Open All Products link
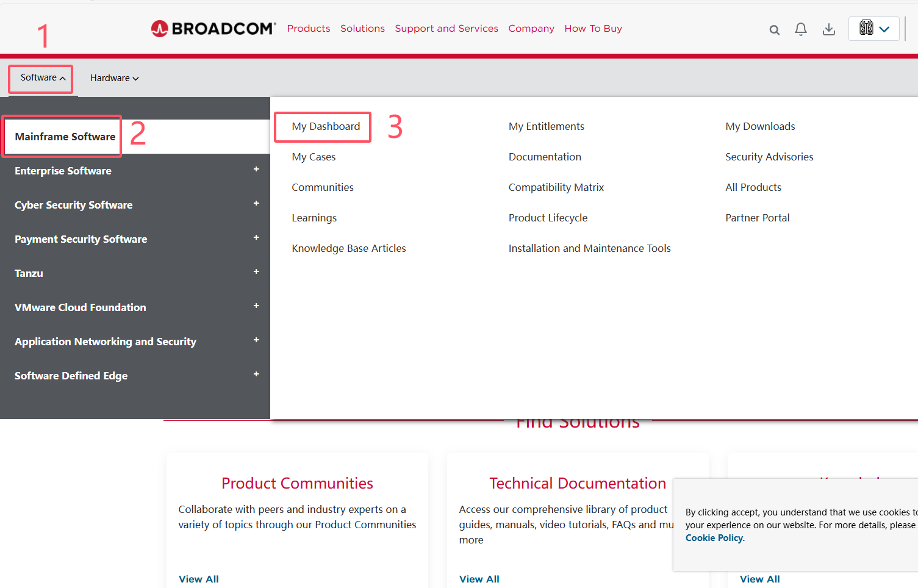This screenshot has width=918, height=588. tap(753, 187)
